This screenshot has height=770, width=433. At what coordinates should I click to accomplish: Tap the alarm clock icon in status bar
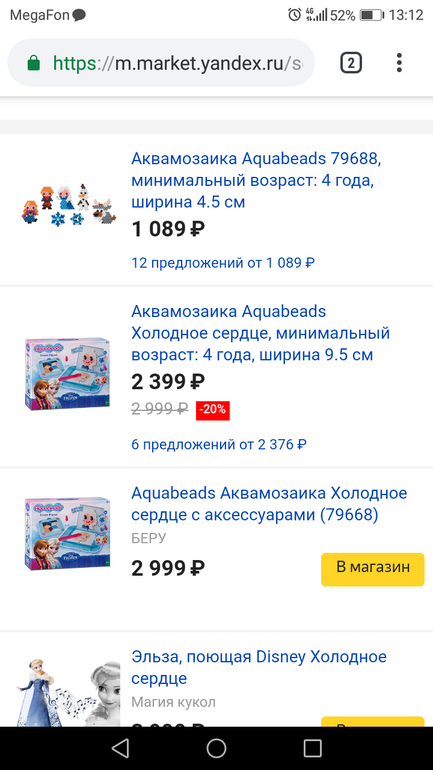294,15
